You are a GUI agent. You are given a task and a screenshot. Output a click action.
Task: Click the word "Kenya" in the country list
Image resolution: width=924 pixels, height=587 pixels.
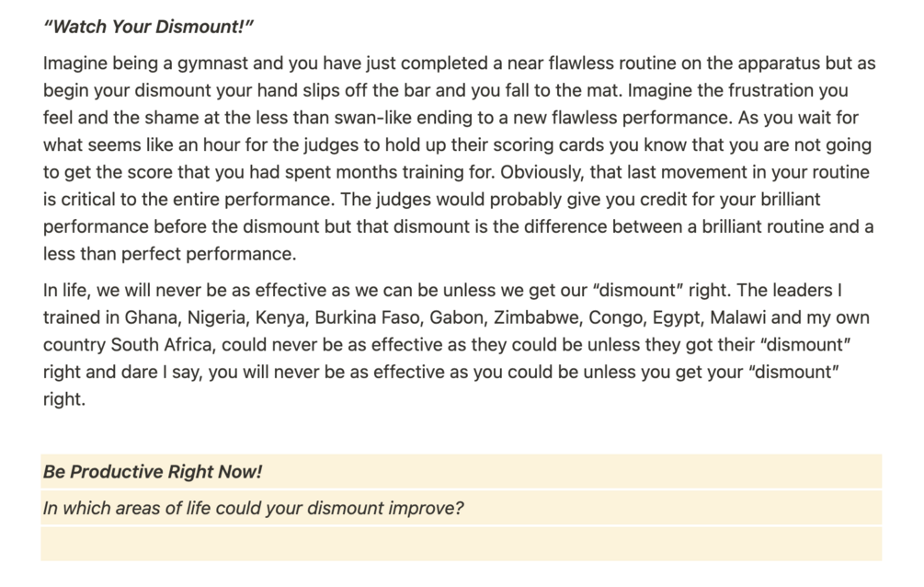tap(279, 318)
